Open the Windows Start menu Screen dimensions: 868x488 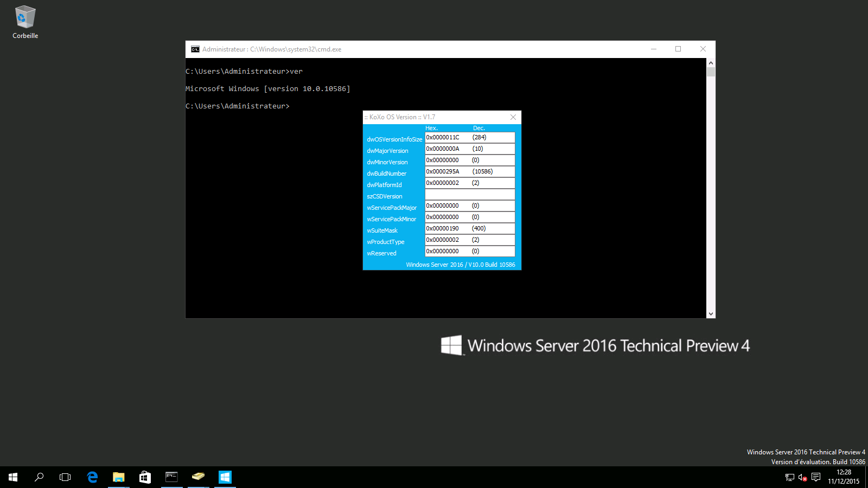(13, 477)
